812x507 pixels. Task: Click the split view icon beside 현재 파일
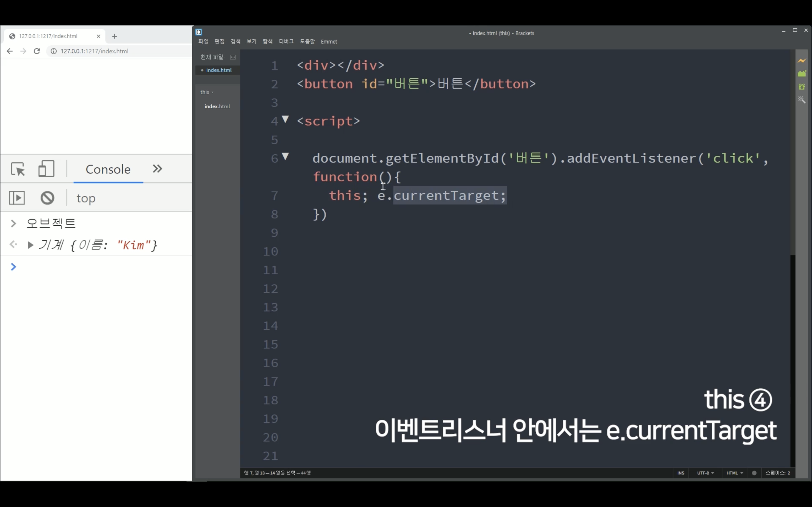[x=233, y=57]
